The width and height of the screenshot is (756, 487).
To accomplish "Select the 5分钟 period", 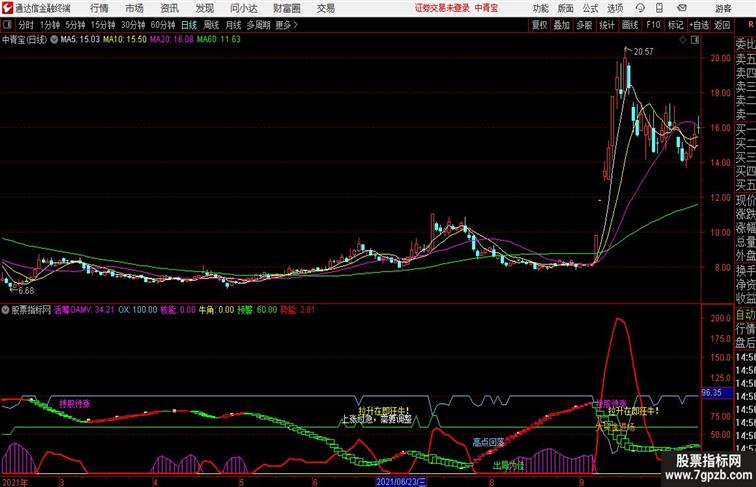I will (x=75, y=25).
